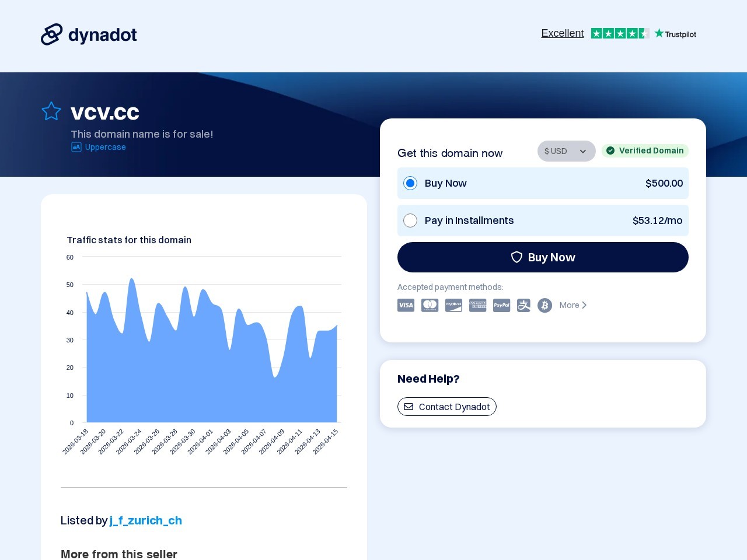This screenshot has width=747, height=560.
Task: Click the Verified Domain badge
Action: click(x=645, y=150)
